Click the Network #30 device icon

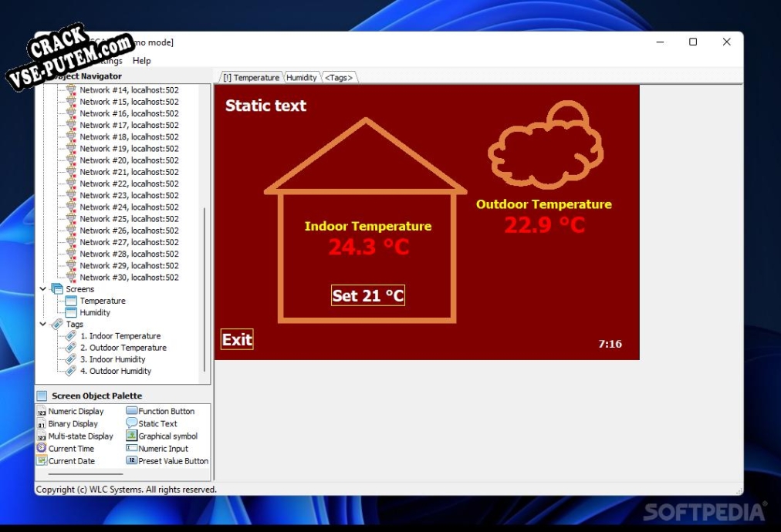(71, 278)
